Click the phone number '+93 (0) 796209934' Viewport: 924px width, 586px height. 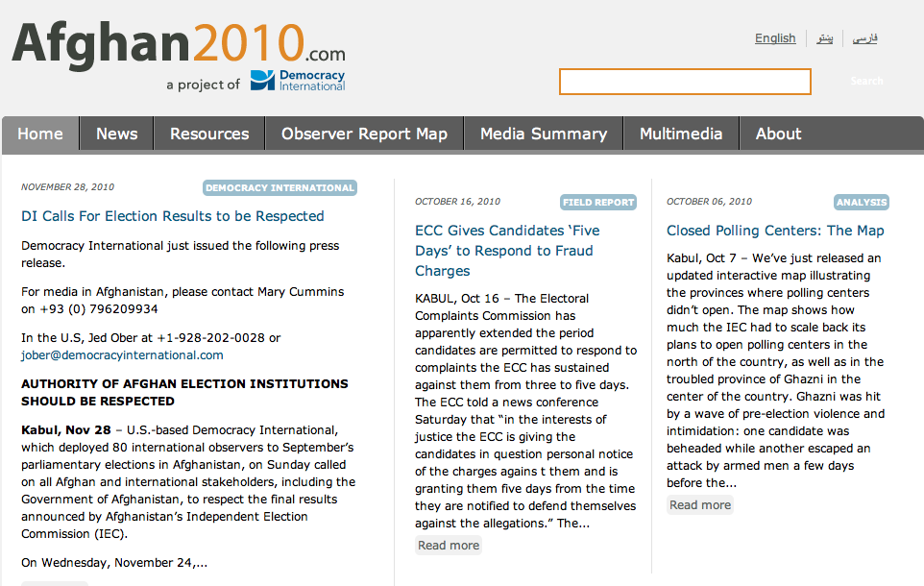98,309
